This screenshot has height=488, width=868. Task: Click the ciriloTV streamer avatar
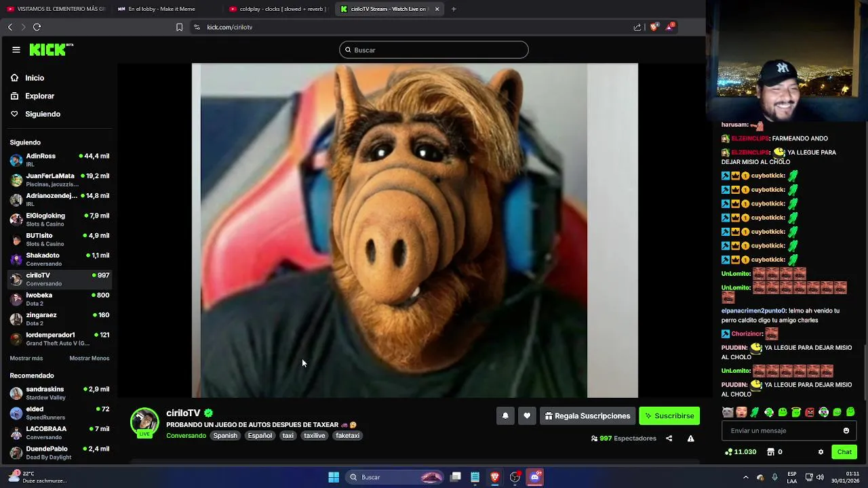click(x=144, y=422)
